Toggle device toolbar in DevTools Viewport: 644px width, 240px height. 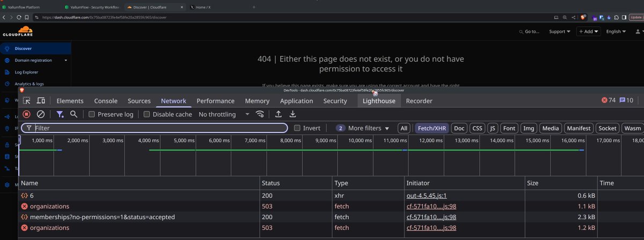41,101
